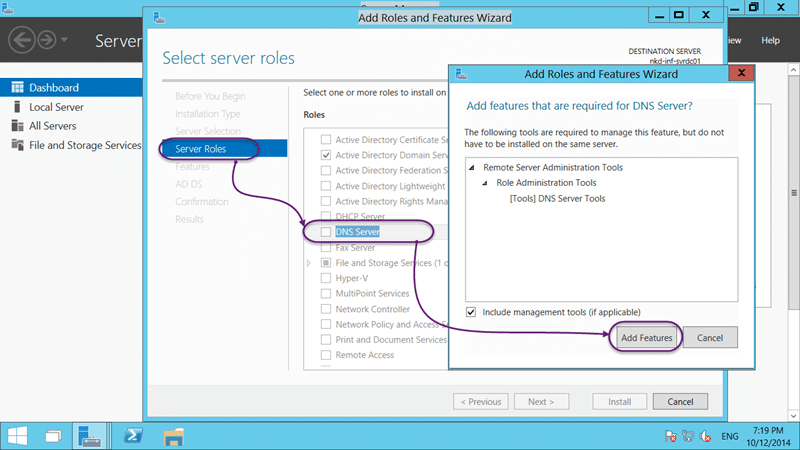
Task: Tick the DNS Server checkbox
Action: [x=326, y=232]
